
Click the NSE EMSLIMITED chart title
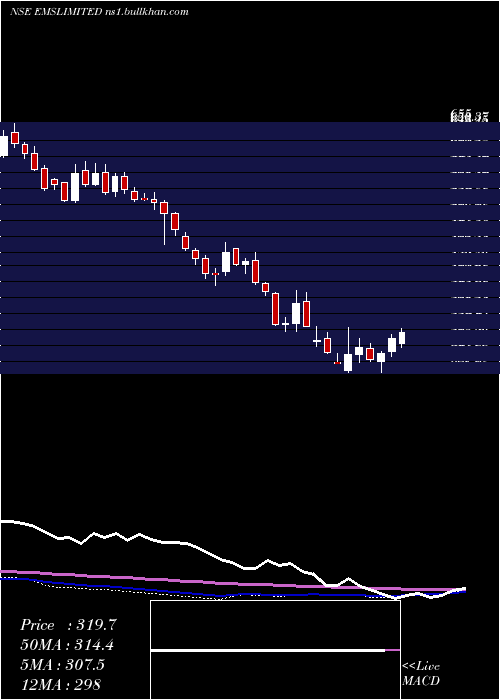pyautogui.click(x=99, y=12)
